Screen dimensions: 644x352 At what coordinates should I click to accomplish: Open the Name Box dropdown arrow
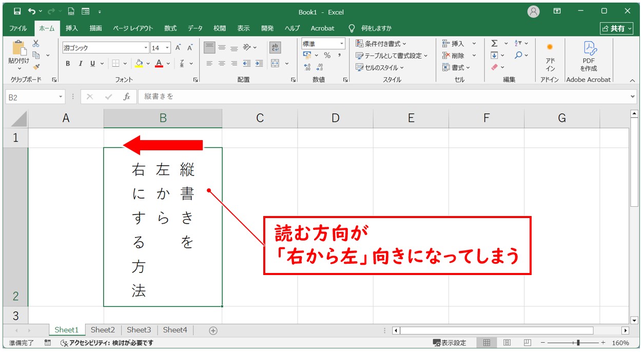pyautogui.click(x=61, y=96)
